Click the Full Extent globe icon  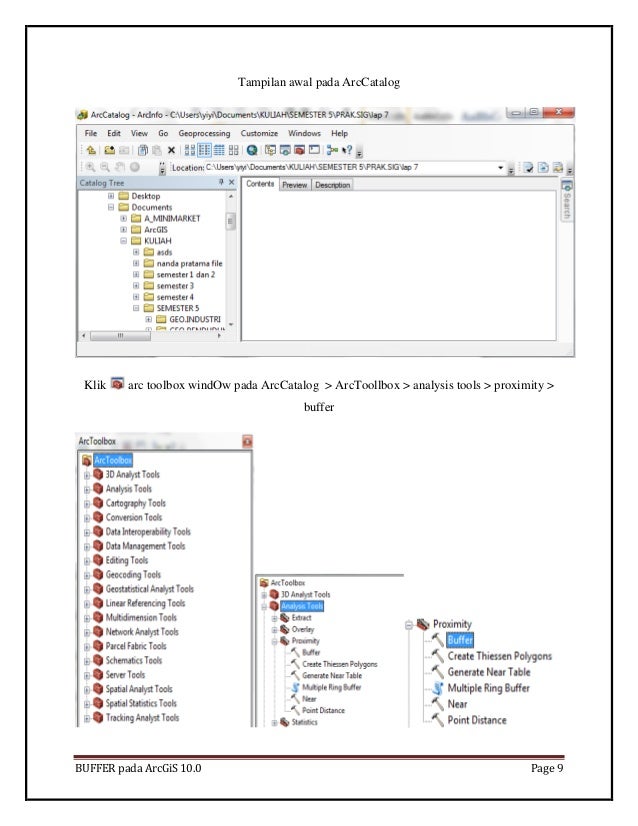pyautogui.click(x=134, y=167)
